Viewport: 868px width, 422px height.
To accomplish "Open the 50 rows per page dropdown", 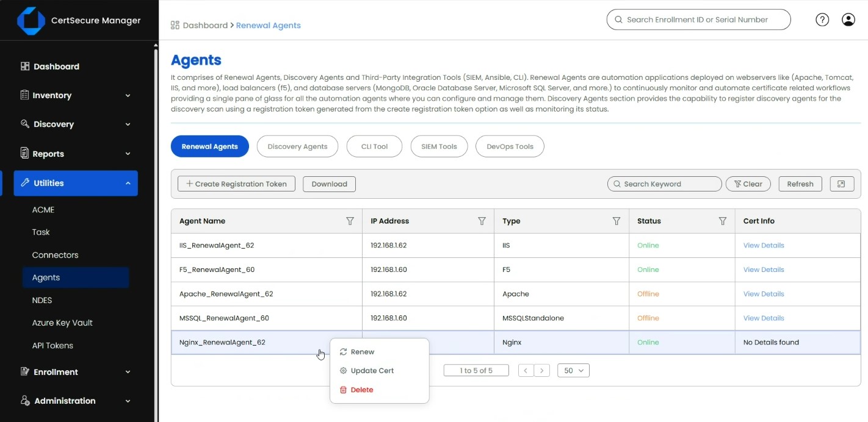I will 573,370.
